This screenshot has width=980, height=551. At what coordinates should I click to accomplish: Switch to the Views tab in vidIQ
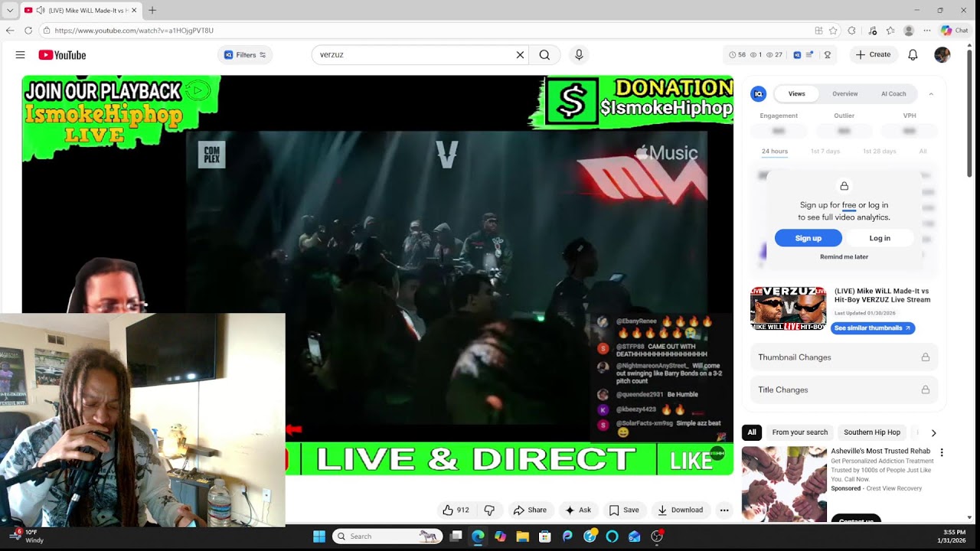[x=797, y=94]
